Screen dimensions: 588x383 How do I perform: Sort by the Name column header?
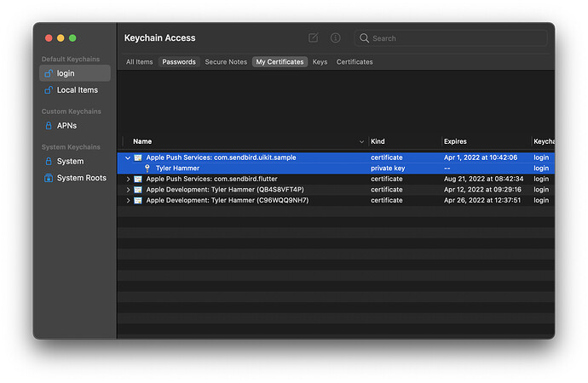[x=142, y=141]
